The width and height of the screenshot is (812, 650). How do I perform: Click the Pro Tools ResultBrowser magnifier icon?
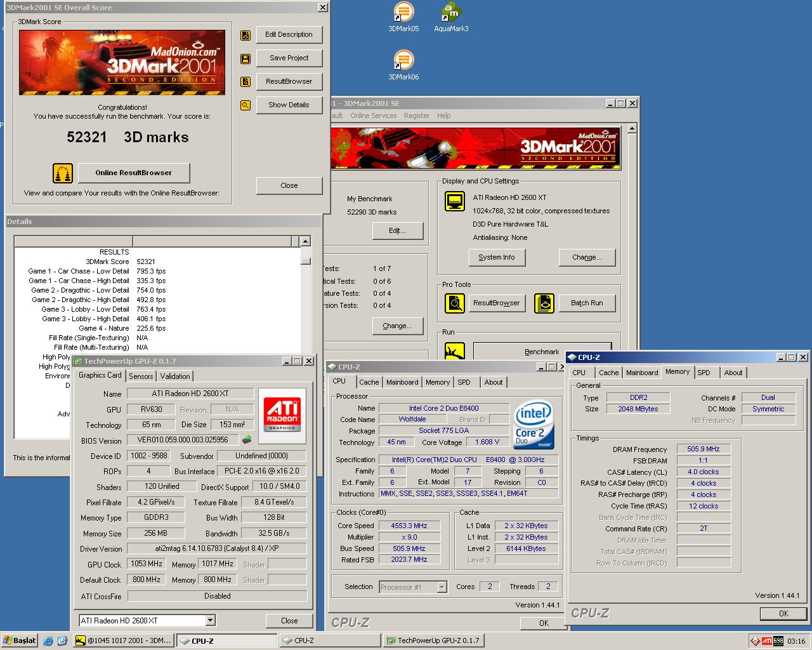pyautogui.click(x=455, y=303)
